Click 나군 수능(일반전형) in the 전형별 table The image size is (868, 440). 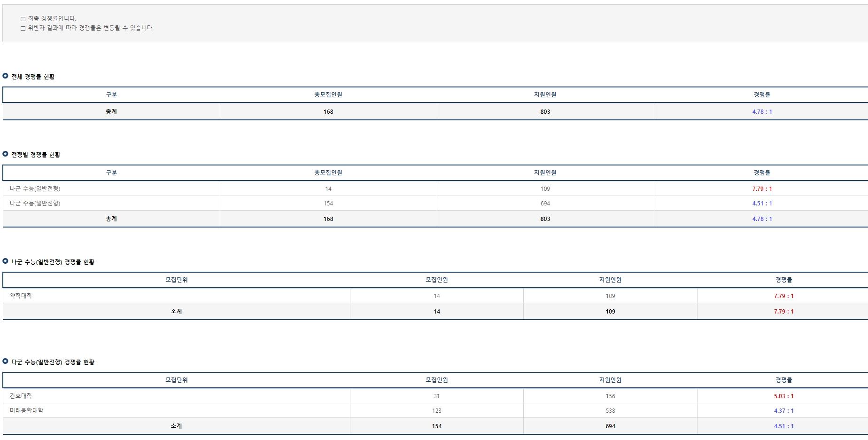[x=35, y=189]
